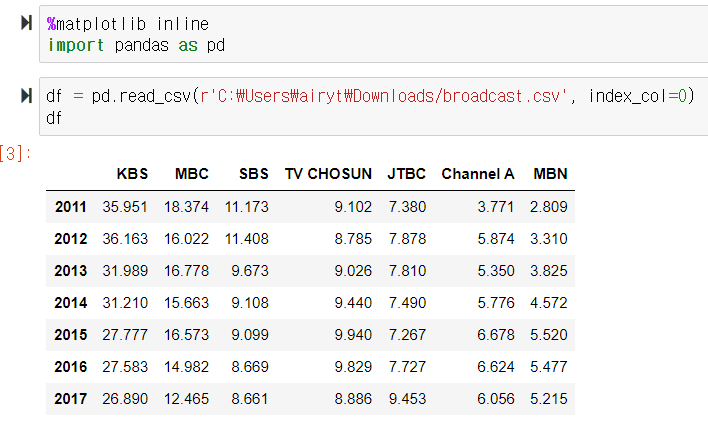Image resolution: width=708 pixels, height=426 pixels.
Task: Click the TV CHOSUN value 8.886
Action: tap(353, 399)
